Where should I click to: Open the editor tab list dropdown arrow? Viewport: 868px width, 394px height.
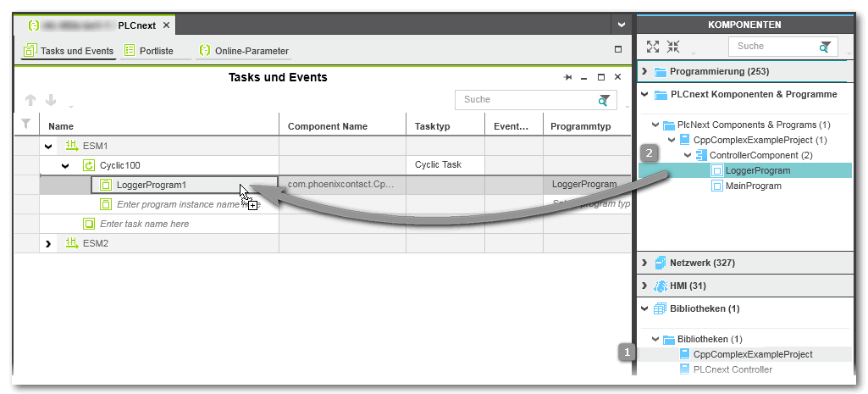[x=621, y=25]
